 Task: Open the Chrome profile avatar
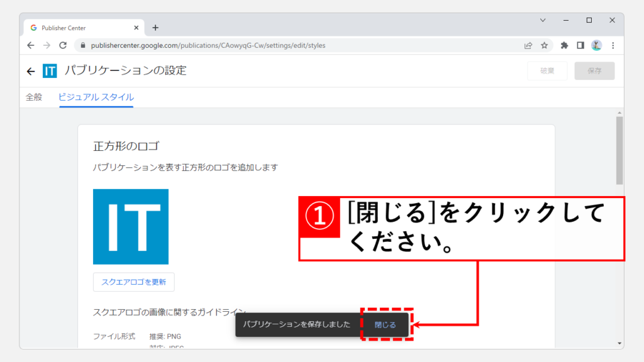596,45
